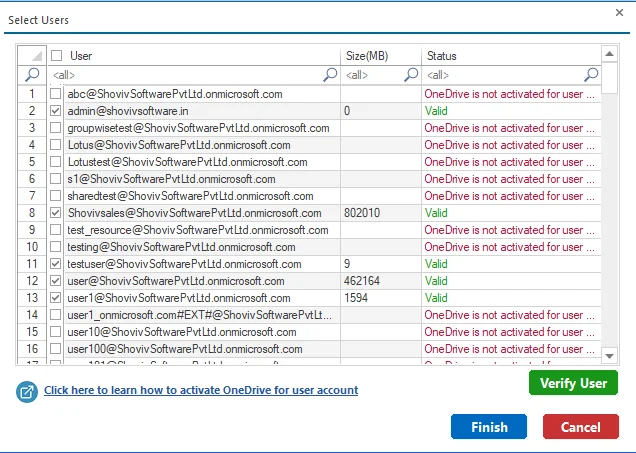The image size is (636, 453).
Task: Select row number 16 header
Action: [x=32, y=349]
